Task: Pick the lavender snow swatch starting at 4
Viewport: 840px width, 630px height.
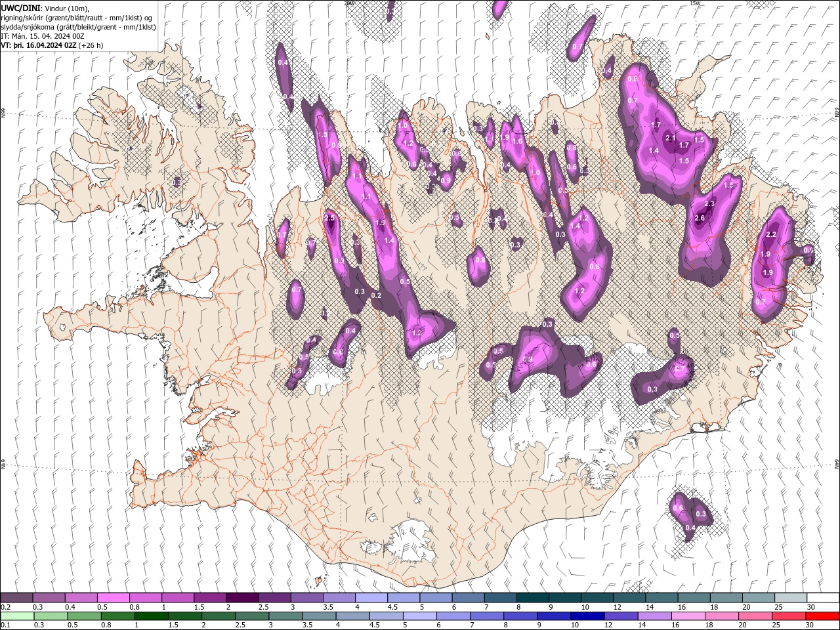Action: [x=371, y=598]
